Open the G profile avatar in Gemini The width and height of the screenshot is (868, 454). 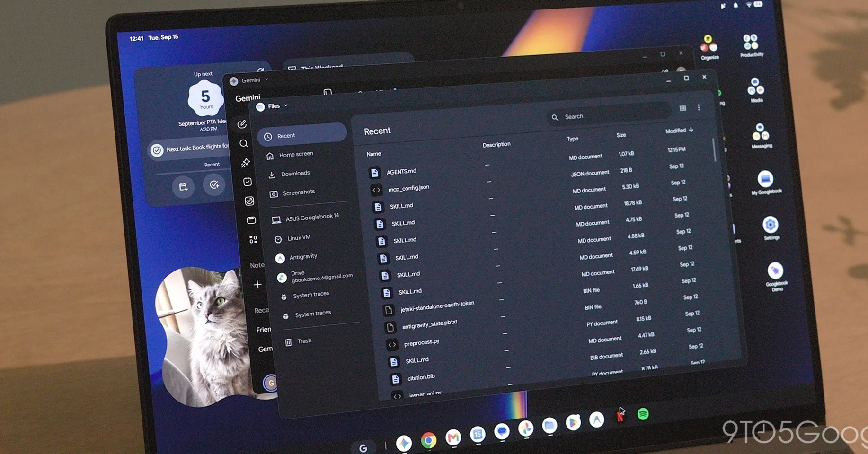coord(270,383)
